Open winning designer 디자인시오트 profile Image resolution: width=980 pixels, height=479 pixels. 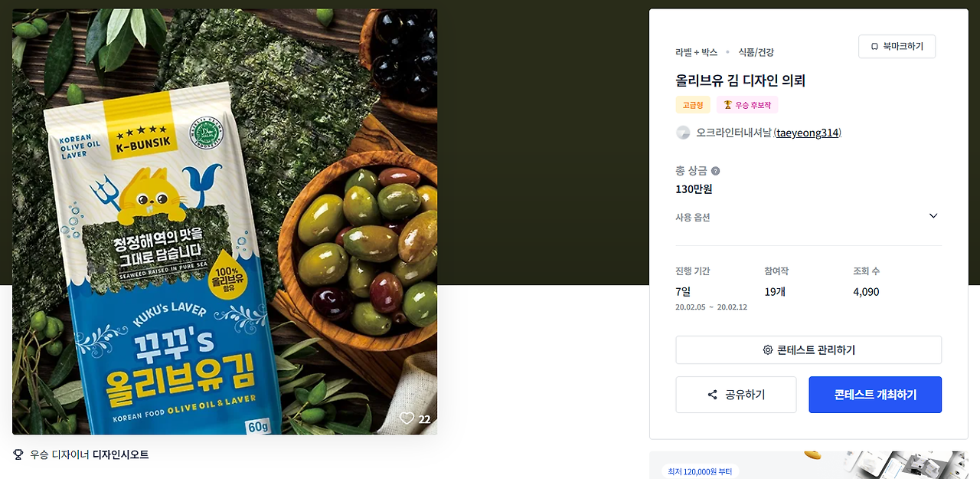click(x=120, y=454)
